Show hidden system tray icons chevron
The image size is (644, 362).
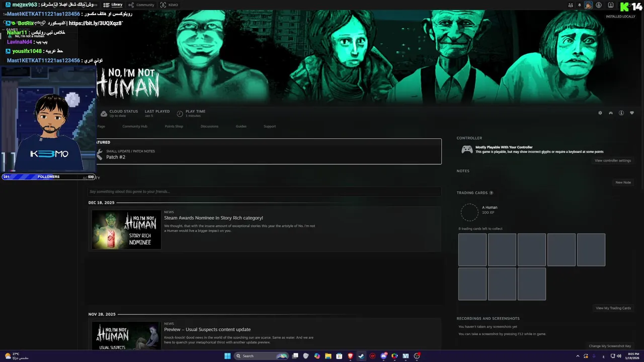pyautogui.click(x=578, y=356)
